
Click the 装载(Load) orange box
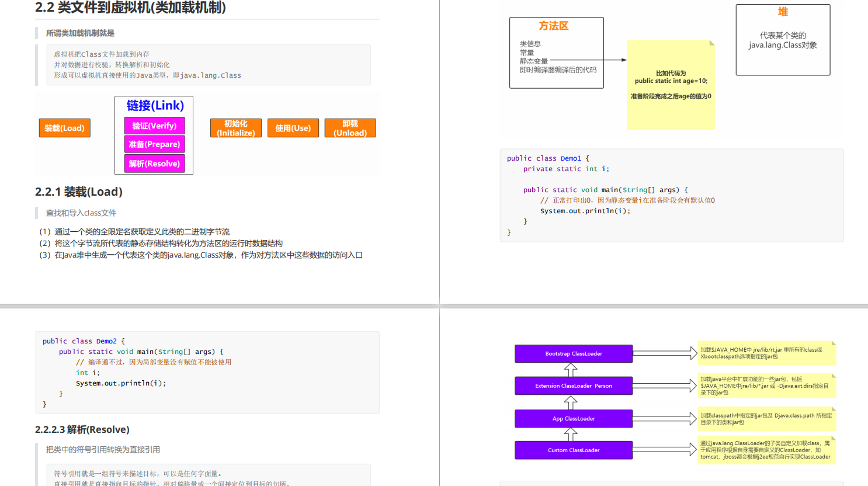65,128
